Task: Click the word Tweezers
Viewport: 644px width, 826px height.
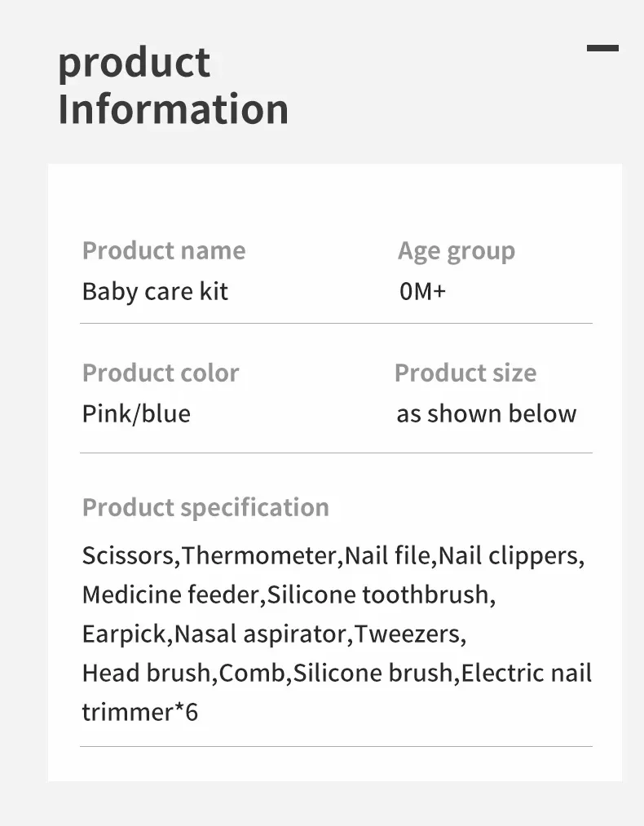Action: pos(409,634)
